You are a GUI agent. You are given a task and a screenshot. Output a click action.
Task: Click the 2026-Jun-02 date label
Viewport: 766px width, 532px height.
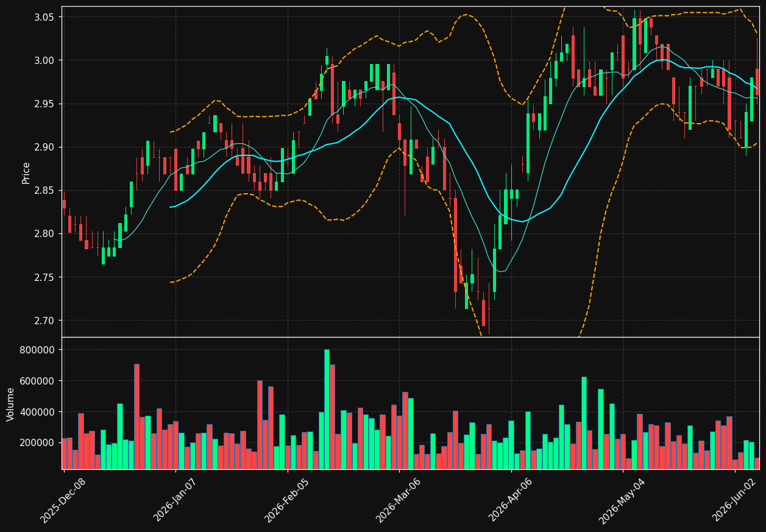(x=735, y=501)
